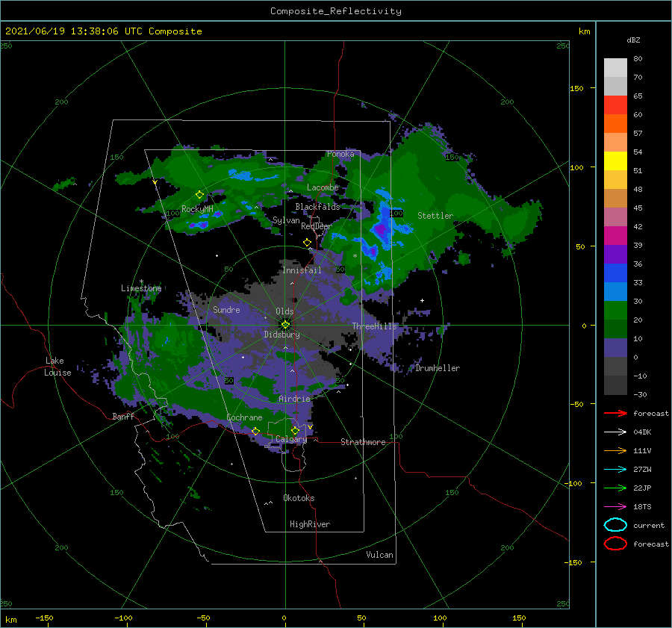672x628 pixels.
Task: Click the Ponoka town label
Action: click(x=340, y=154)
